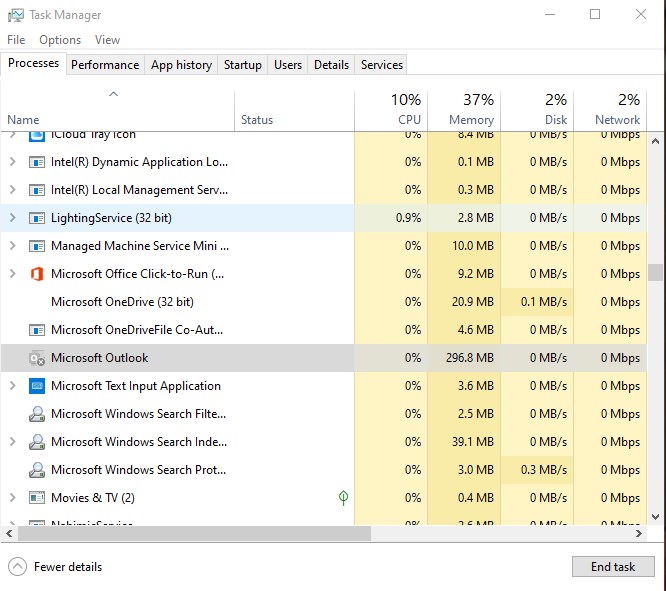666x591 pixels.
Task: Expand the Microsoft Text Input Application row
Action: pyautogui.click(x=13, y=386)
